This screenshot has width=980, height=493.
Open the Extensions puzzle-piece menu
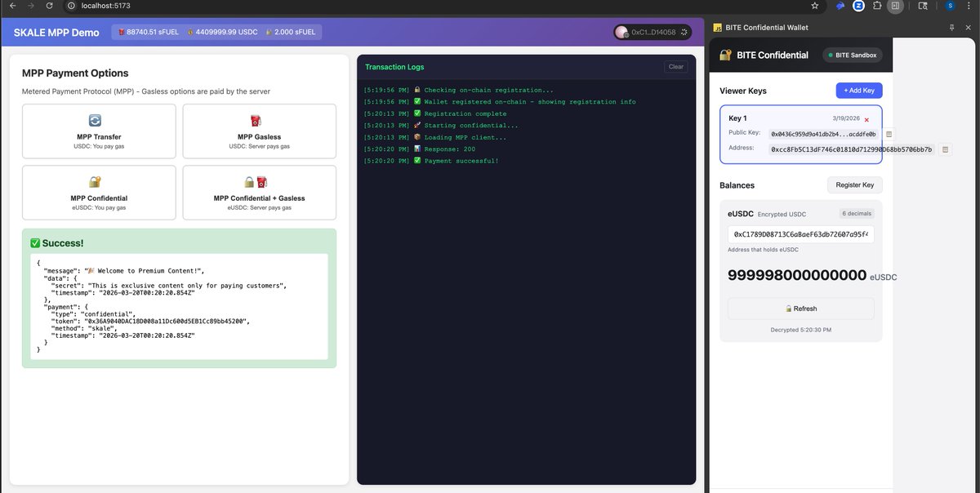tap(878, 6)
